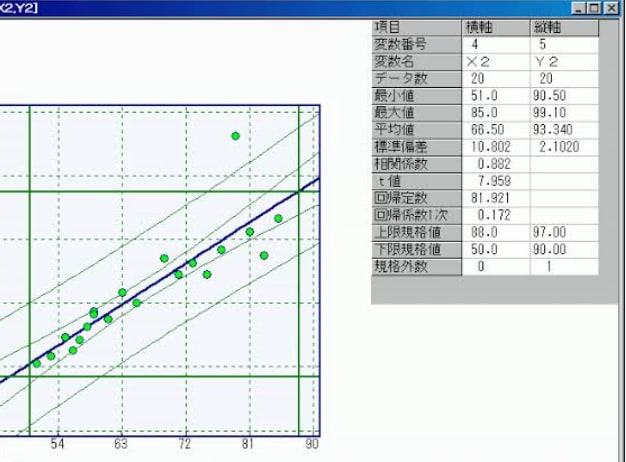626x462 pixels.
Task: Click the 下限規格値 row label
Action: 417,250
